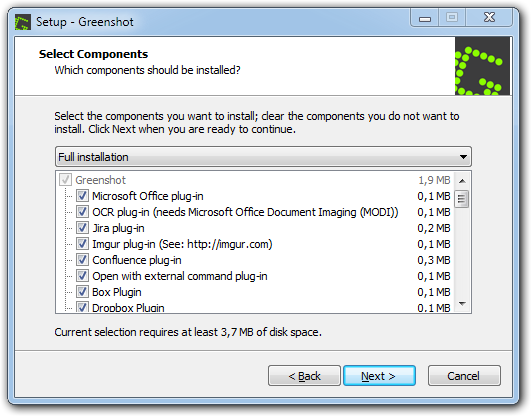The height and width of the screenshot is (416, 531).
Task: Uncheck the OCR plug-in checkbox
Action: pyautogui.click(x=82, y=212)
